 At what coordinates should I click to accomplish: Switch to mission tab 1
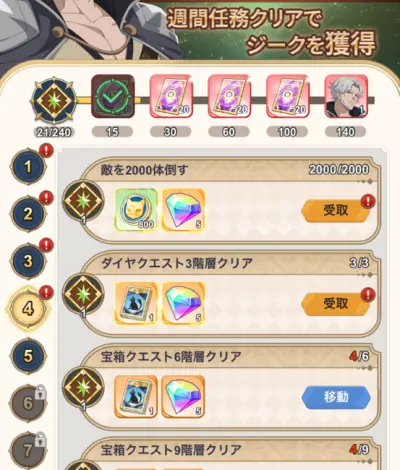click(28, 166)
